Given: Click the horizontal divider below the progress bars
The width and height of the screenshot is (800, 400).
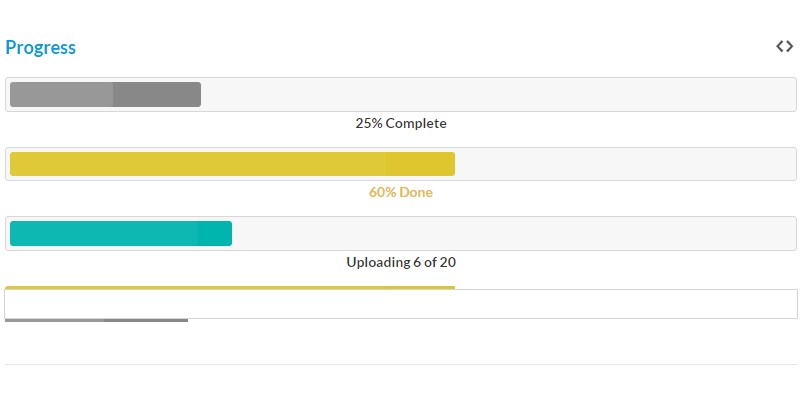Looking at the screenshot, I should pyautogui.click(x=401, y=364).
